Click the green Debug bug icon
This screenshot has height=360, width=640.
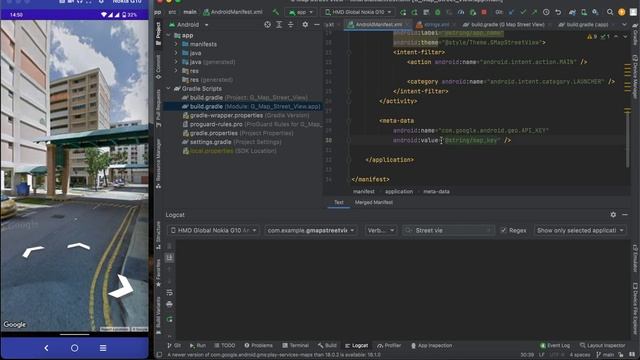438,12
